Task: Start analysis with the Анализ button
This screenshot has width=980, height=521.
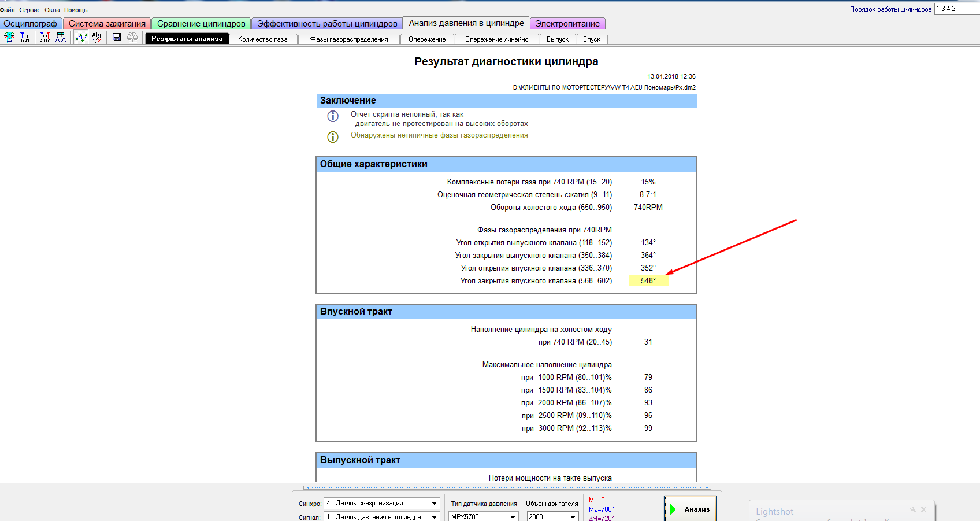Action: 690,509
